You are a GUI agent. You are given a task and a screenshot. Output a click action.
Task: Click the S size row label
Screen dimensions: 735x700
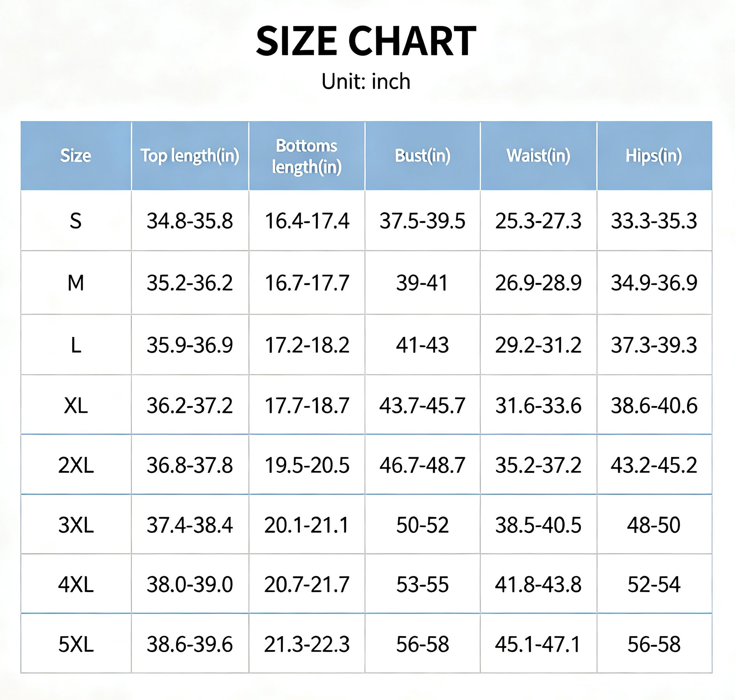(76, 221)
